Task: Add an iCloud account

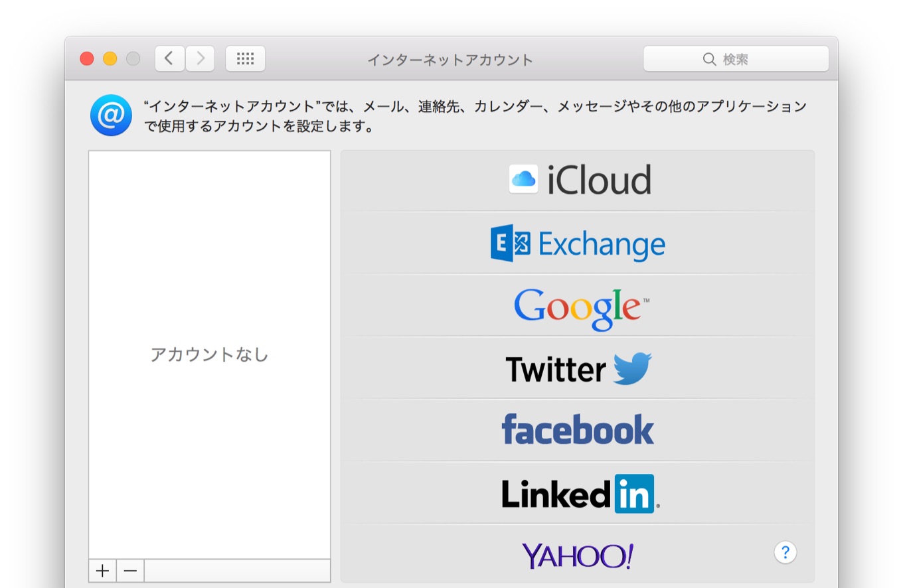Action: click(578, 181)
